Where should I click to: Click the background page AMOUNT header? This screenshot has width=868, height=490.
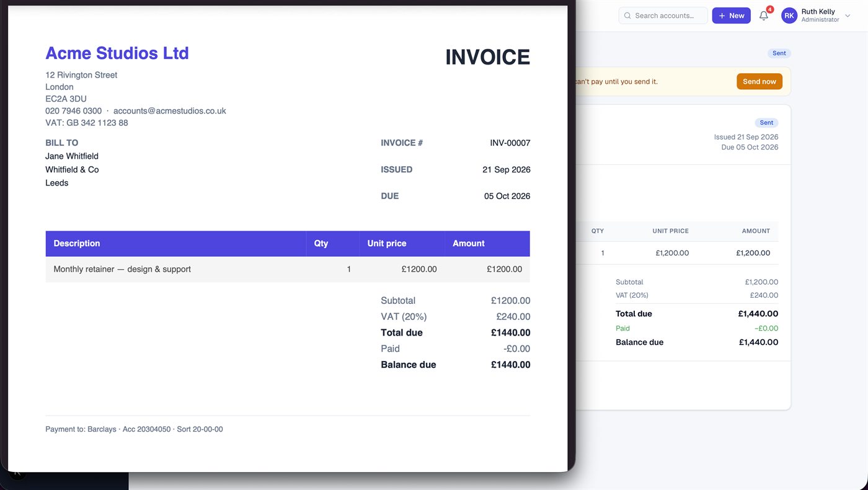pyautogui.click(x=756, y=231)
